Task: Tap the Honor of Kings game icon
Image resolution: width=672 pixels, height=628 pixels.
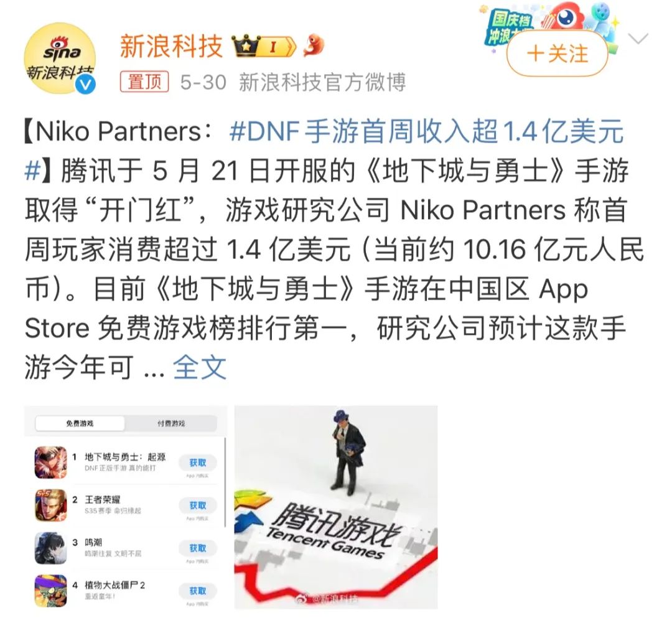Action: click(x=51, y=505)
